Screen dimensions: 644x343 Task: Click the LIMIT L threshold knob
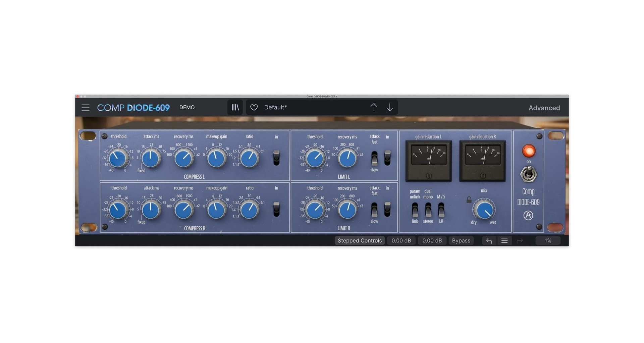pyautogui.click(x=315, y=159)
